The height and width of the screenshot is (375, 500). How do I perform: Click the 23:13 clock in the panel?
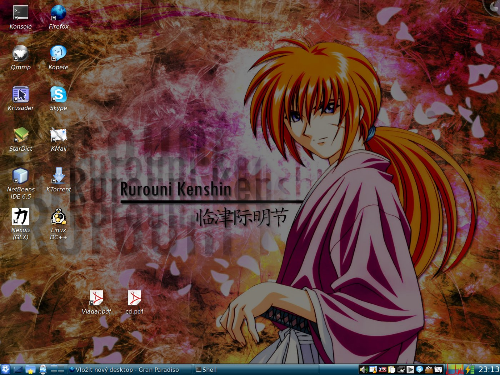tap(489, 369)
